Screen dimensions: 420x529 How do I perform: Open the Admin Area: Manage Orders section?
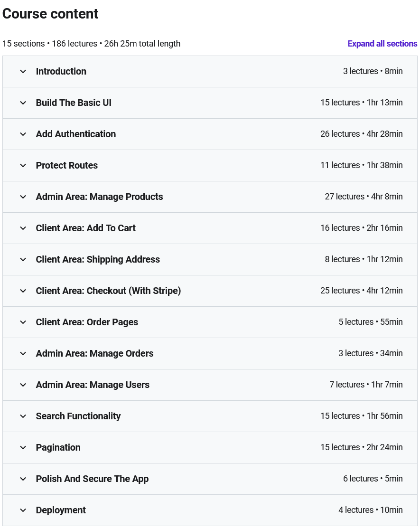94,353
